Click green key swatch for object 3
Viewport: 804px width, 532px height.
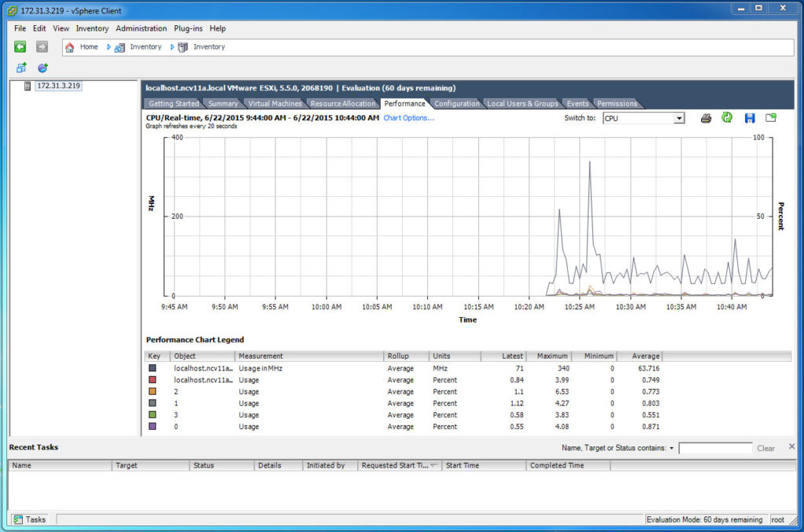(x=152, y=414)
